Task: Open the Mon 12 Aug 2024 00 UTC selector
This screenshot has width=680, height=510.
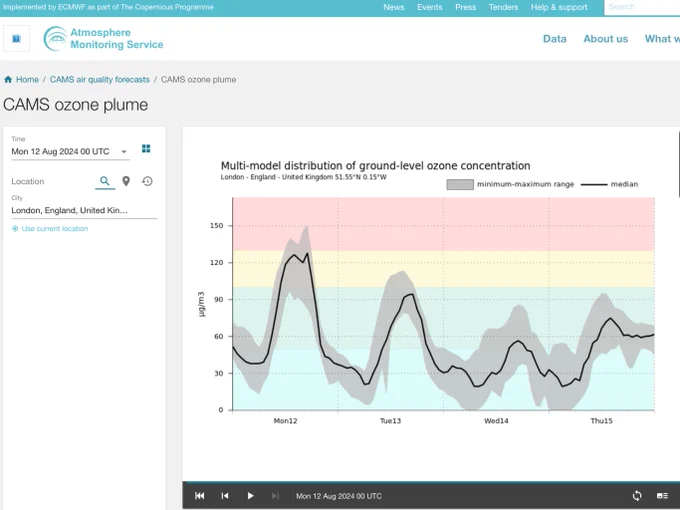Action: (71, 151)
